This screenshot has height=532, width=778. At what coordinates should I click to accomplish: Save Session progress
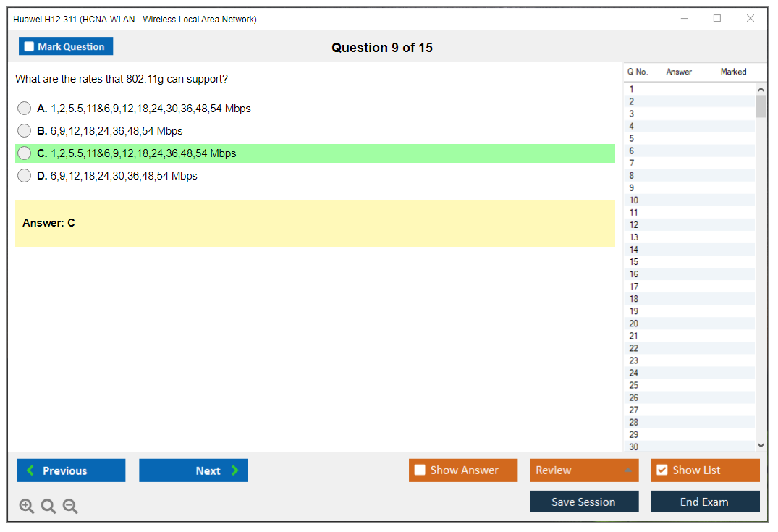coord(584,502)
